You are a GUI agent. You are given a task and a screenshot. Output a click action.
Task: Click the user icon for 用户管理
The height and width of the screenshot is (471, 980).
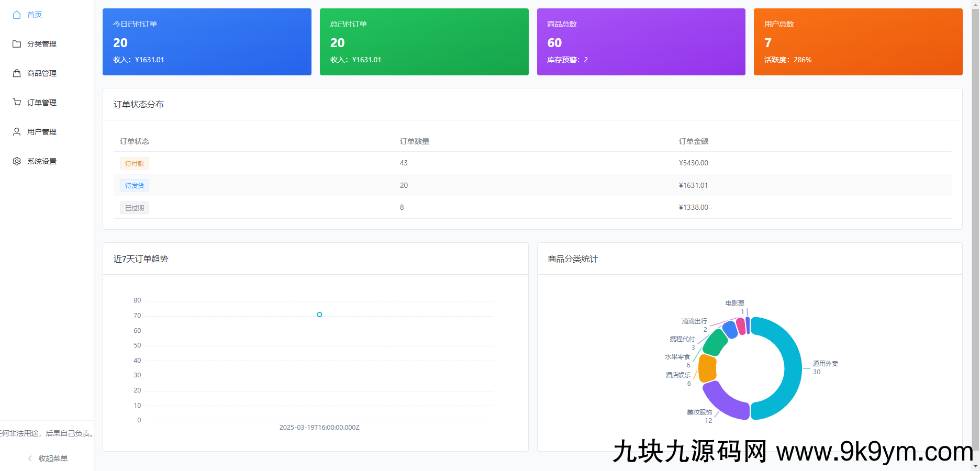click(16, 131)
